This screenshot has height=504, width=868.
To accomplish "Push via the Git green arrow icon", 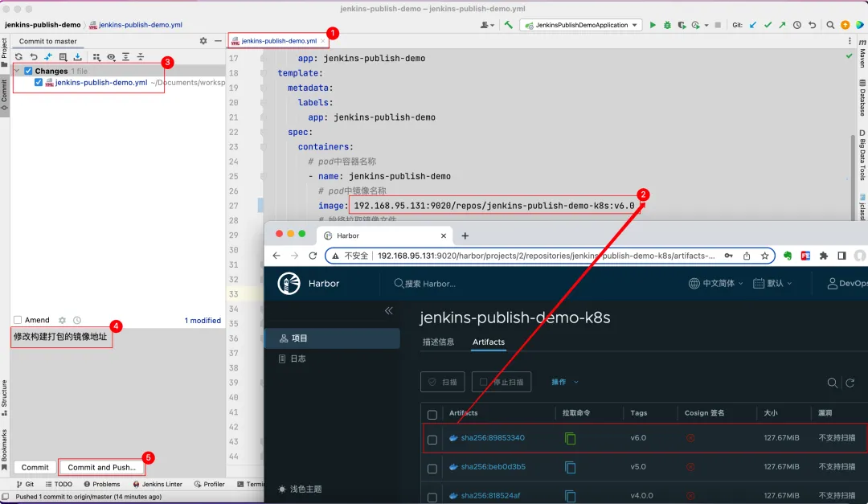I will tap(782, 25).
